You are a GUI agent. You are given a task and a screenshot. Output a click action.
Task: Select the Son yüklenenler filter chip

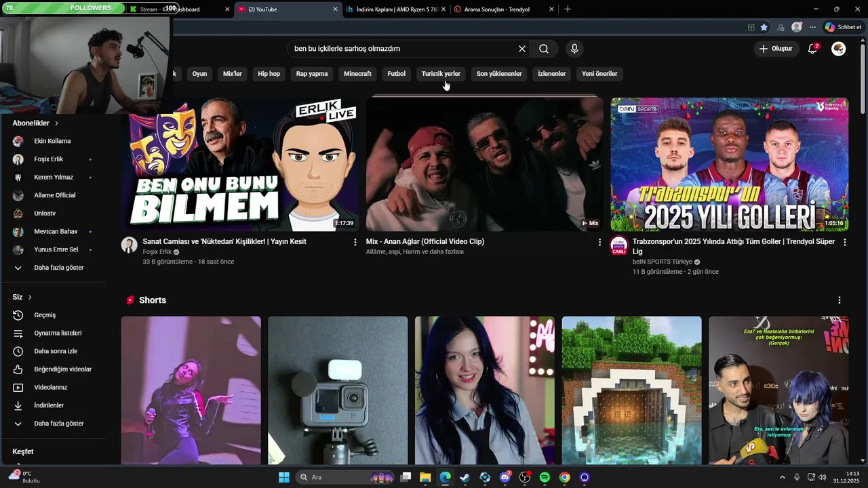coord(499,74)
